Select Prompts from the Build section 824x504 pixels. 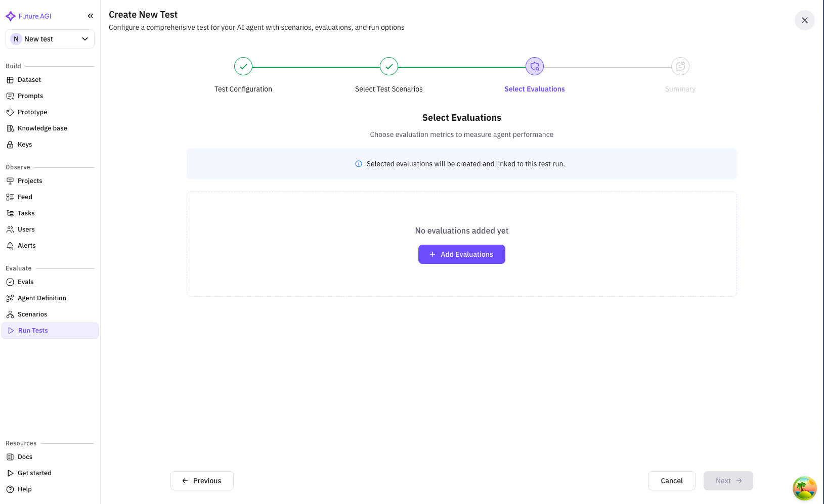pyautogui.click(x=30, y=96)
